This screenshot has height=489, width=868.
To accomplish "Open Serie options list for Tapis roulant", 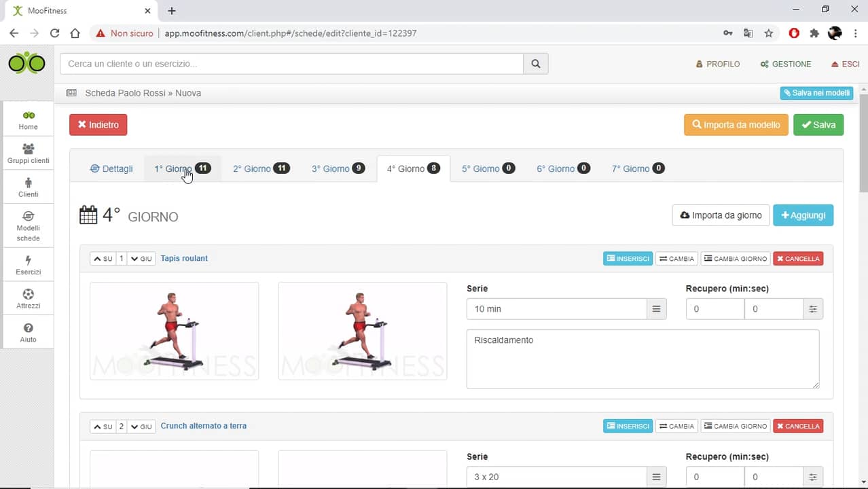I will pyautogui.click(x=656, y=309).
